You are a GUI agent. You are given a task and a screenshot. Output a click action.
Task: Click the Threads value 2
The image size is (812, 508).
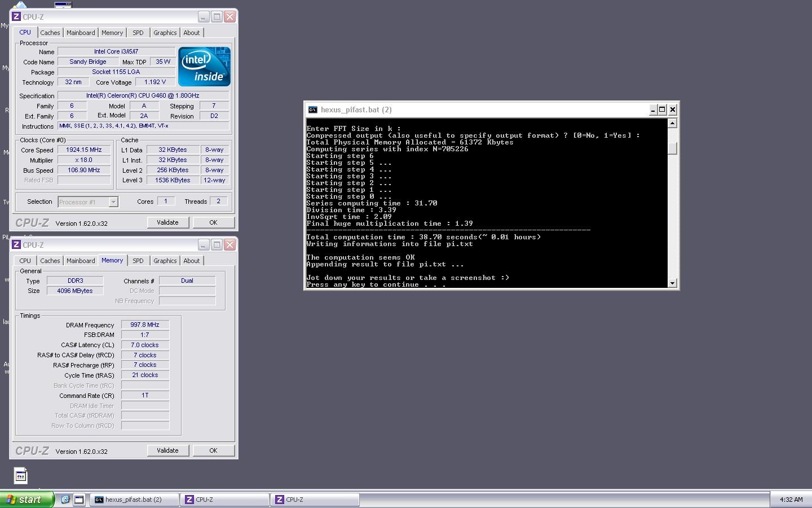(x=219, y=201)
